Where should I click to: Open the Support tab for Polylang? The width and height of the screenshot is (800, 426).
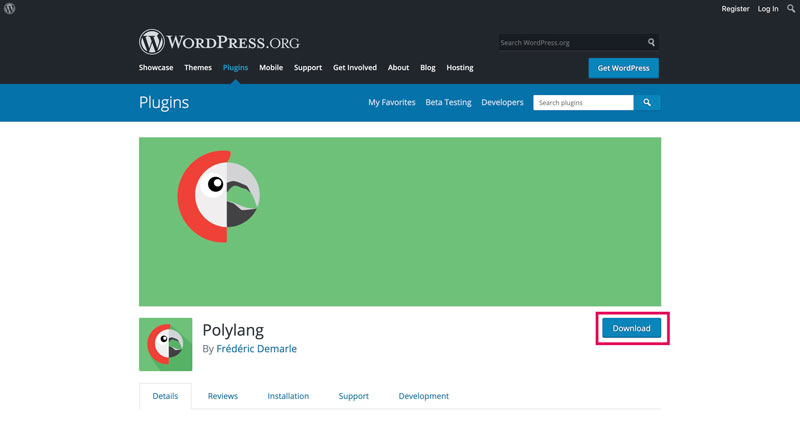[x=353, y=396]
